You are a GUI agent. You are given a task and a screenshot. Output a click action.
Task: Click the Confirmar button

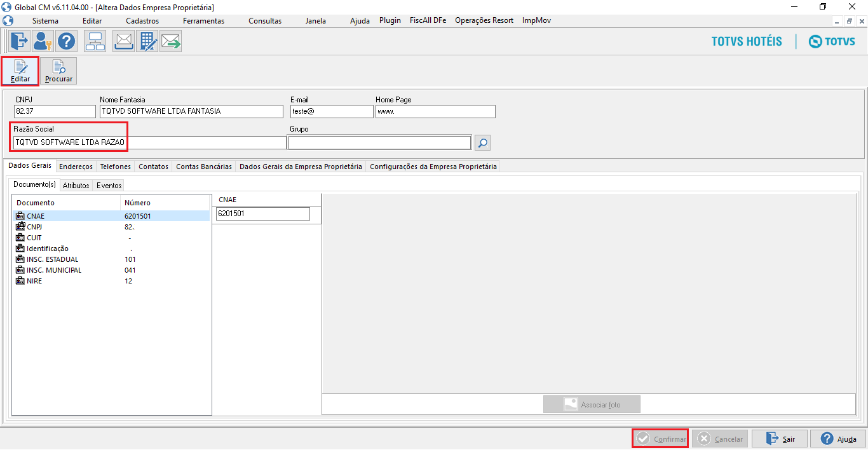[x=661, y=439]
